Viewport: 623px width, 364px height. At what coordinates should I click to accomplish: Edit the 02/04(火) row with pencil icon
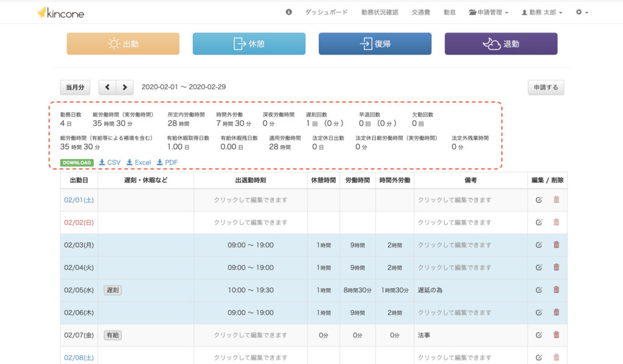click(539, 267)
